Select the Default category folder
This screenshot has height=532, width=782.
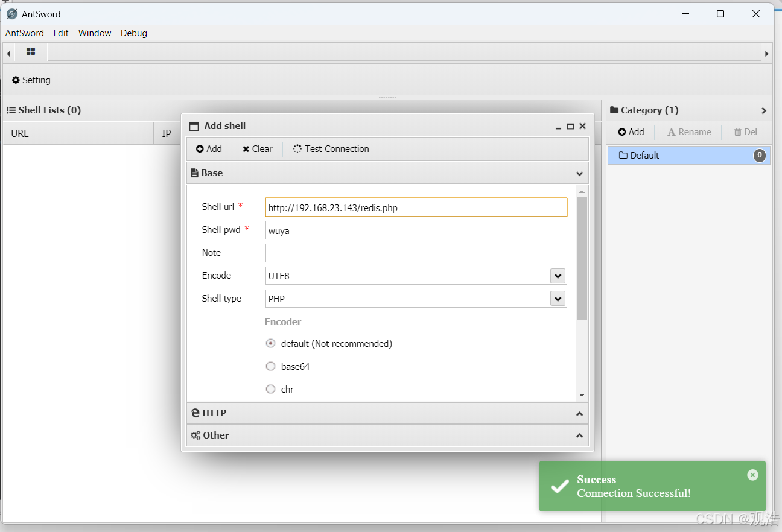689,156
